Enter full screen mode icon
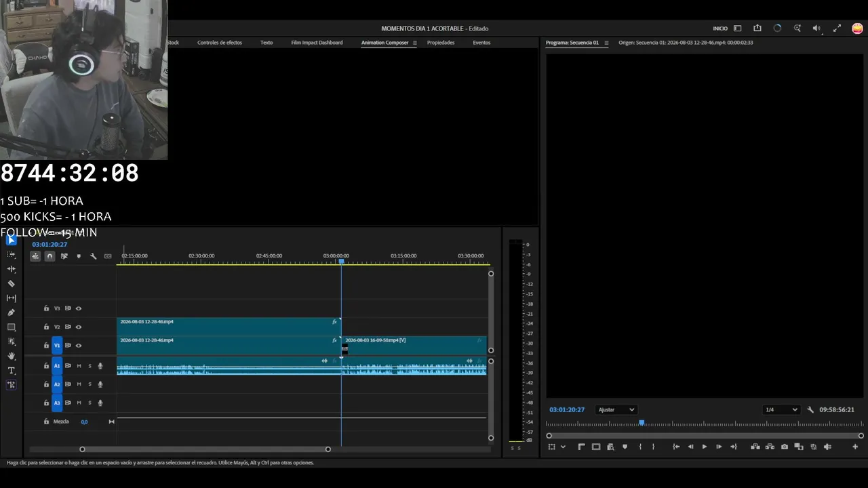Viewport: 868px width, 488px height. coord(837,28)
